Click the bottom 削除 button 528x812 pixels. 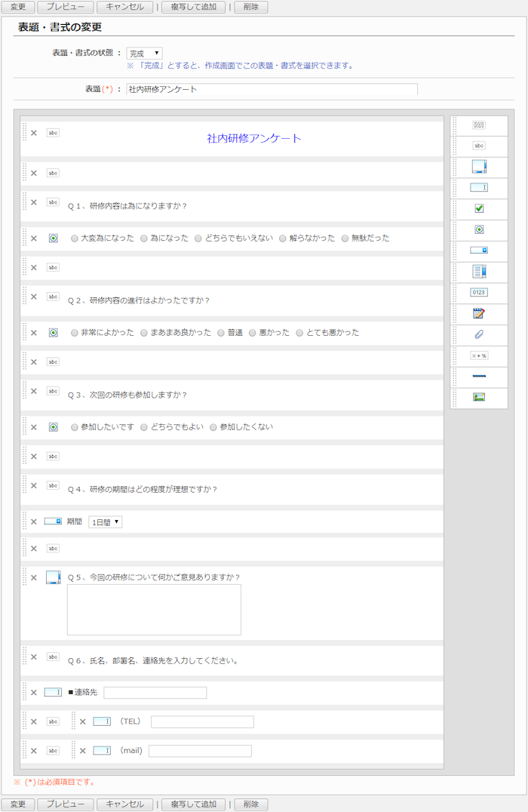coord(251,804)
